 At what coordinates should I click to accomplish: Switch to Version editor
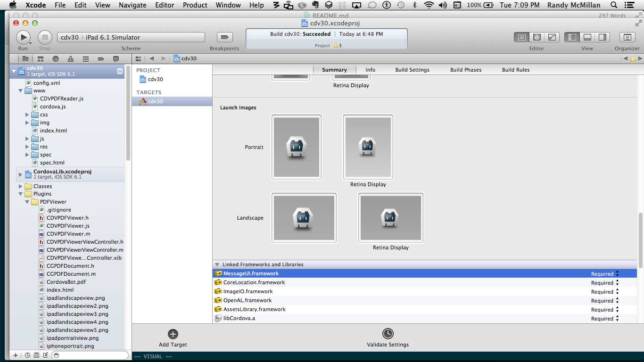[552, 37]
